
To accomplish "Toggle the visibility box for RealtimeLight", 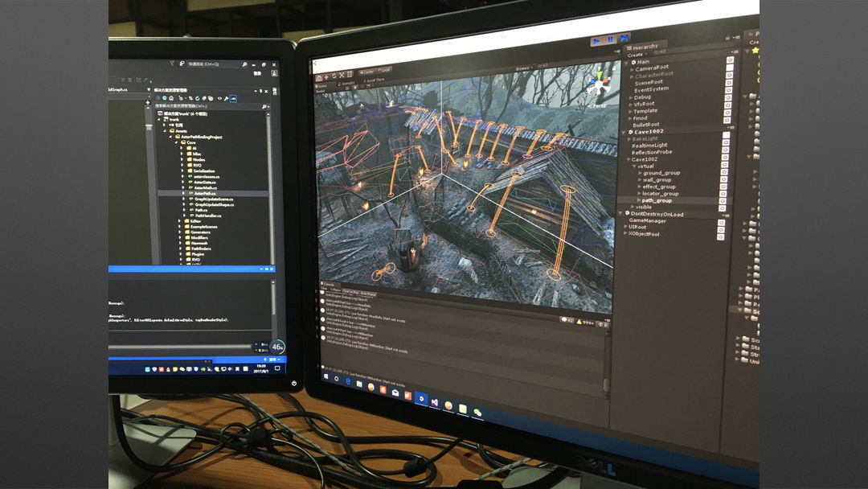I will [x=726, y=143].
